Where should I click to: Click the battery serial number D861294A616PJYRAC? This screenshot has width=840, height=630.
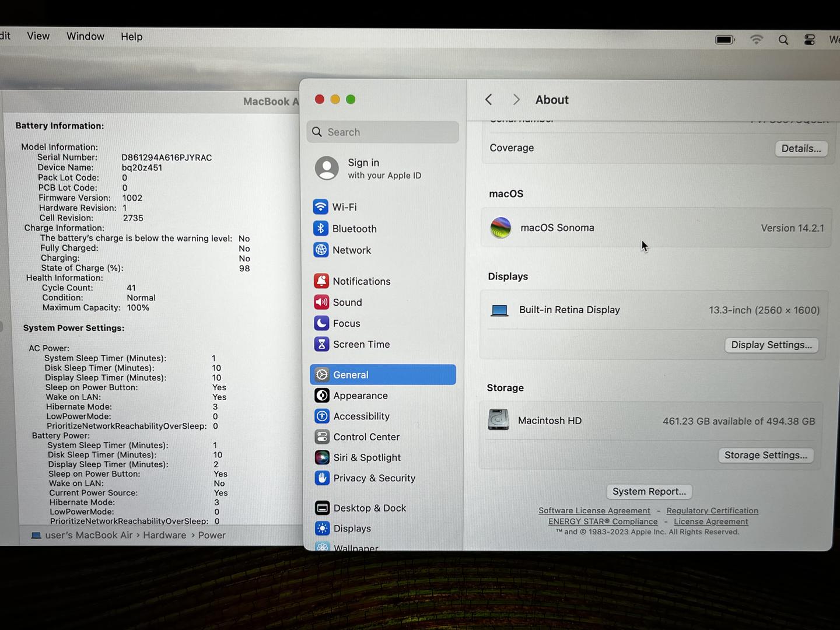coord(167,157)
